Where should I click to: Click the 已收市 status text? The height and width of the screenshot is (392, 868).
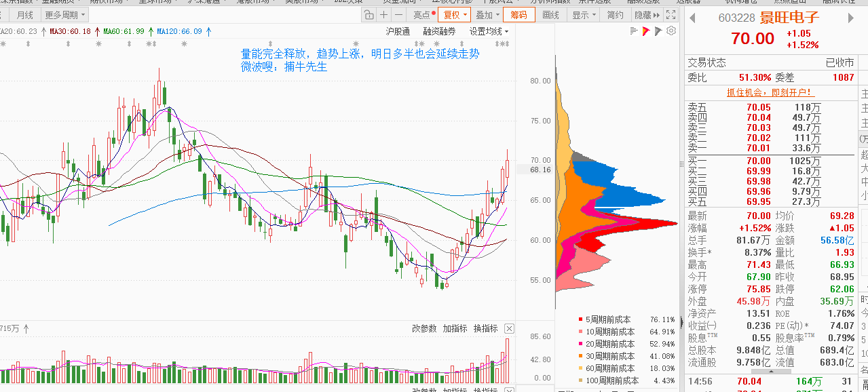point(840,62)
